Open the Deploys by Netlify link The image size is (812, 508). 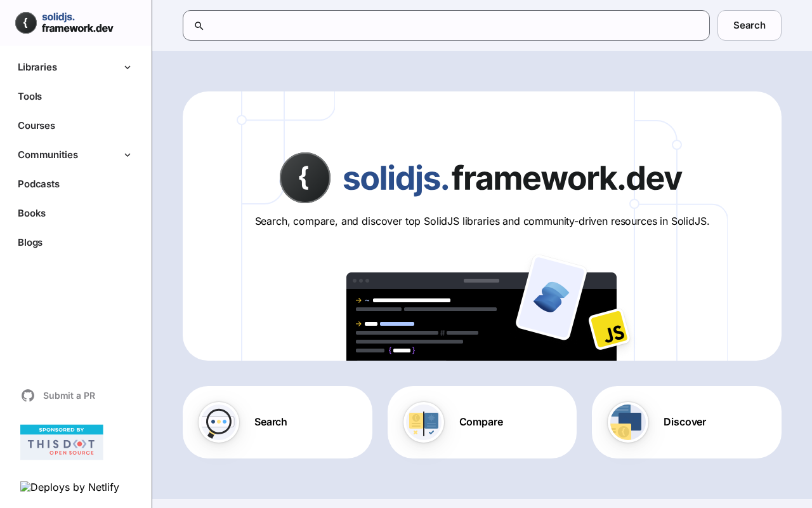tap(70, 488)
